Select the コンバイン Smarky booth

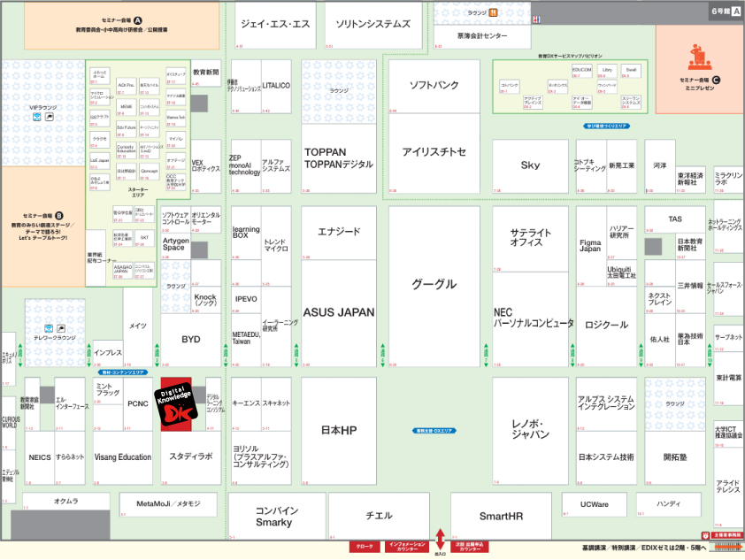(277, 516)
